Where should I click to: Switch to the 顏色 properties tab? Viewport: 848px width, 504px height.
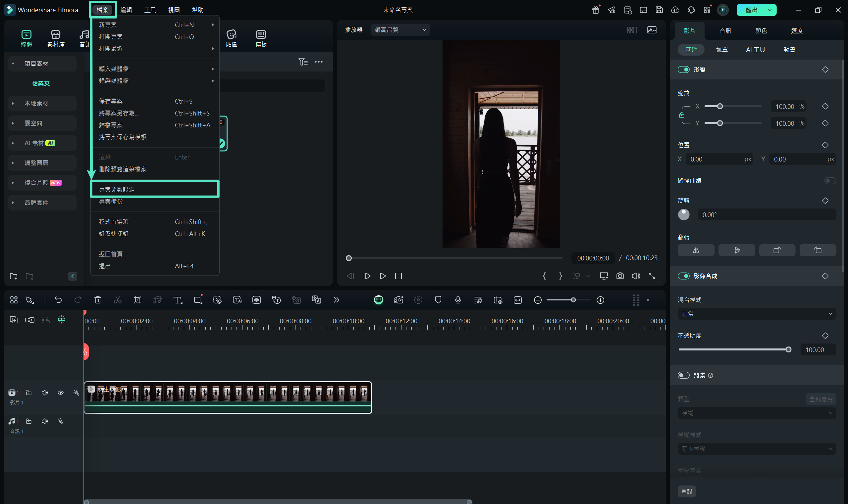pyautogui.click(x=761, y=31)
